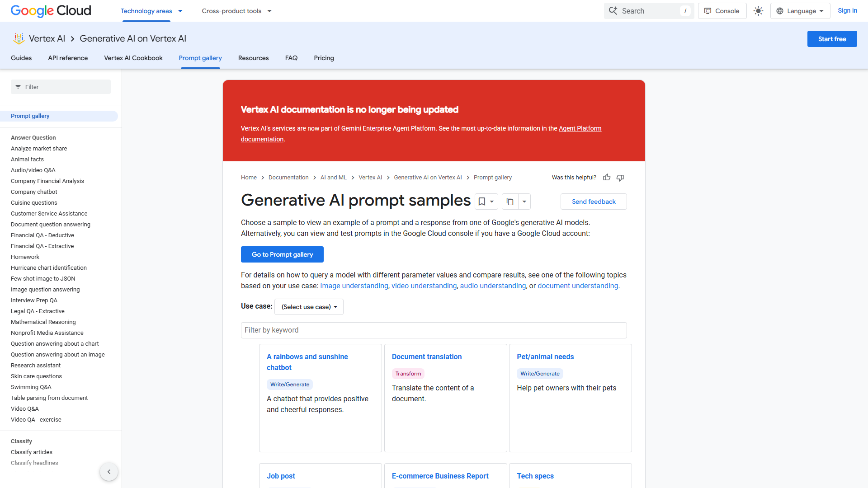The image size is (868, 488).
Task: Open the A rainbows and sunshine chatbot card
Action: click(321, 398)
